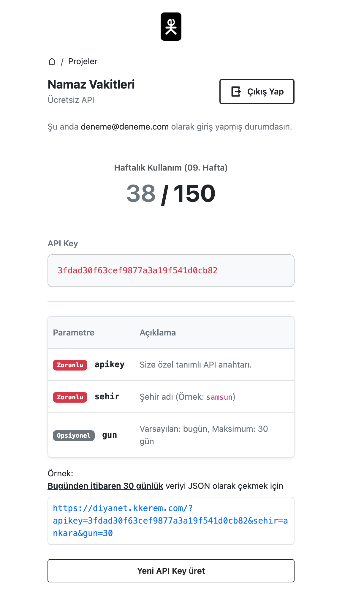Viewport: 364px width, 602px height.
Task: Click the Çıkış Yap logout button
Action: (x=257, y=92)
